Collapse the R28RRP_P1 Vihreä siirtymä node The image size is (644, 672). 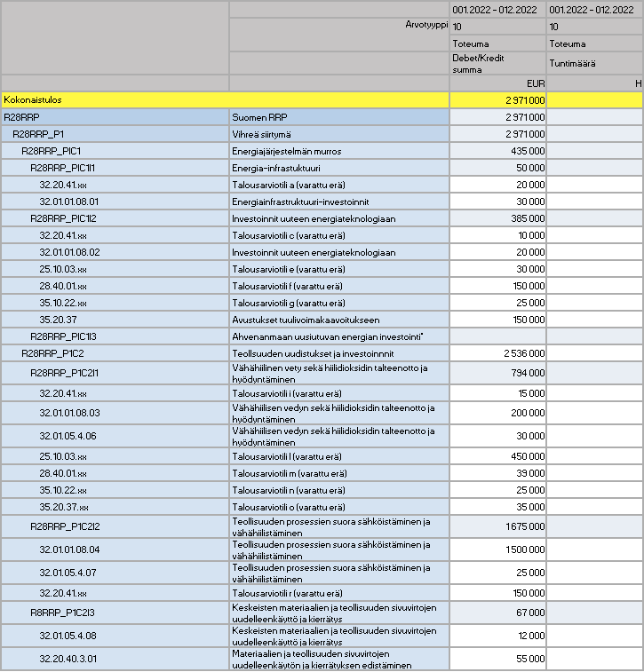[x=32, y=134]
